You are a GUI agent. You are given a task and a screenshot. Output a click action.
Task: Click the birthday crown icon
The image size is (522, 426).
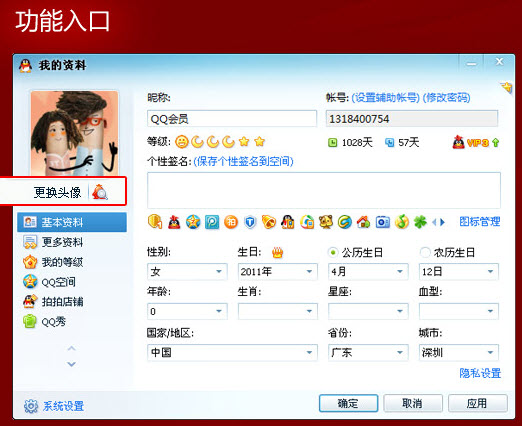tap(277, 253)
